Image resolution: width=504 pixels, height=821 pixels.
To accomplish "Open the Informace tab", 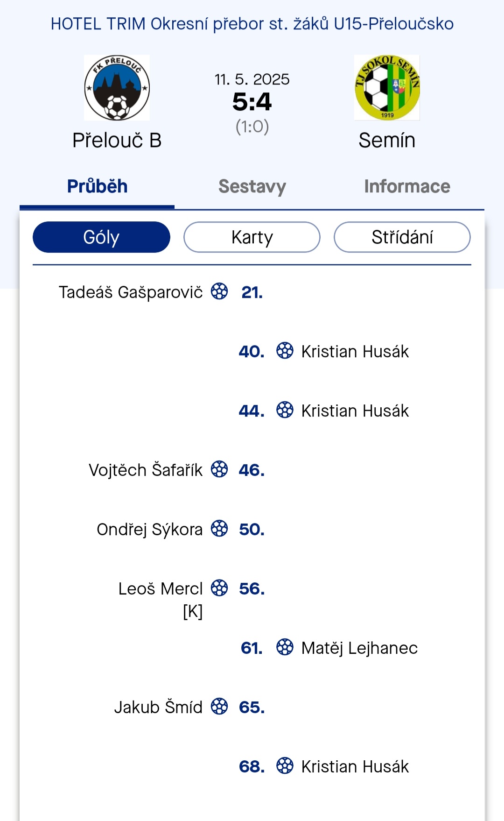I will pos(407,186).
